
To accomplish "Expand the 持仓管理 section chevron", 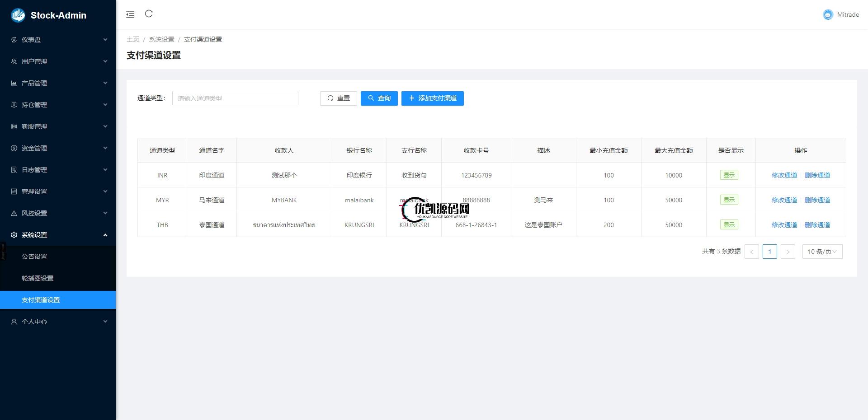I will tap(105, 104).
